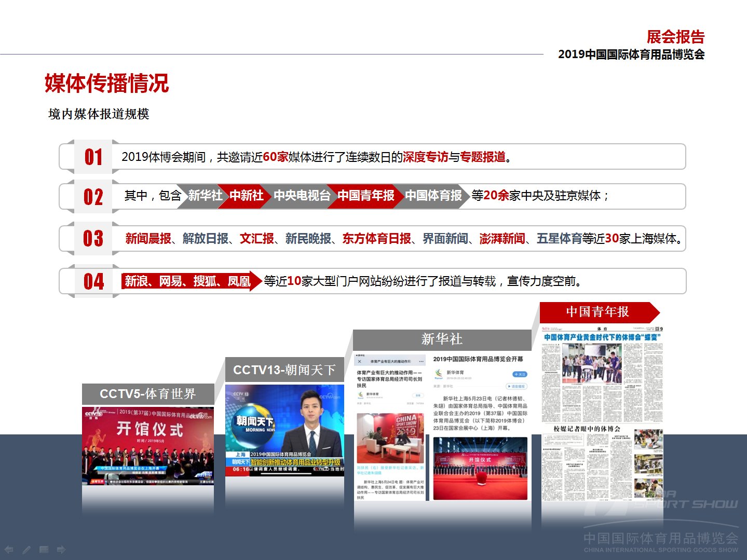Click the 文汇报 red text
The height and width of the screenshot is (560, 747).
click(x=257, y=239)
